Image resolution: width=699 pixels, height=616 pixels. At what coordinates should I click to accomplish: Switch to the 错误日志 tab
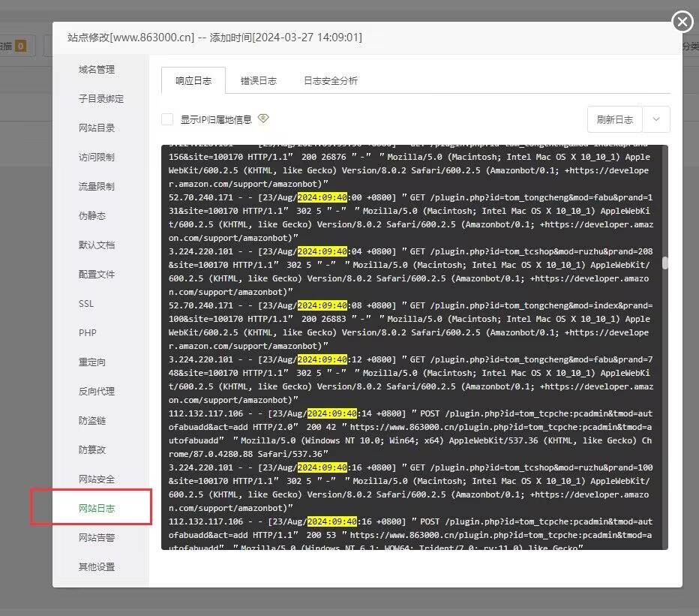(x=259, y=81)
